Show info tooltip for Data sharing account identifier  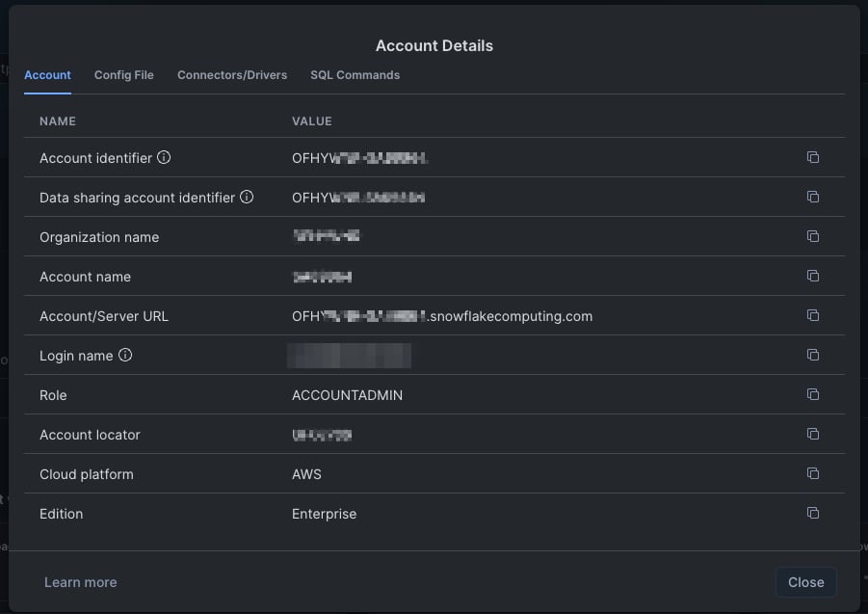pyautogui.click(x=247, y=197)
